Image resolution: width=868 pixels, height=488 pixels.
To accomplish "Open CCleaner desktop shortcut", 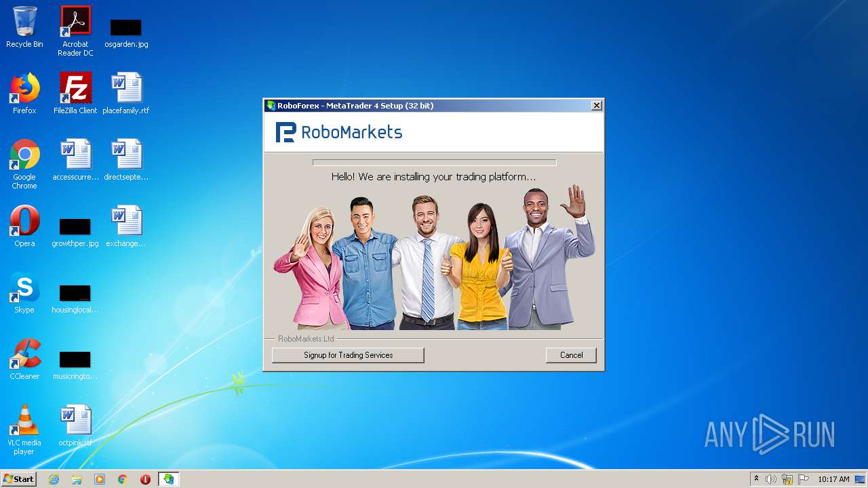I will point(24,359).
